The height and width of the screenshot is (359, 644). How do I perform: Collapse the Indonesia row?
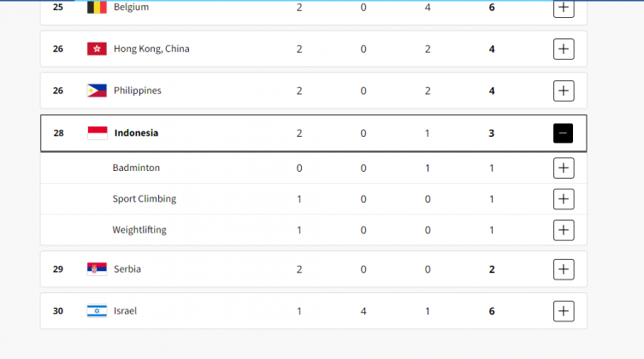coord(563,133)
